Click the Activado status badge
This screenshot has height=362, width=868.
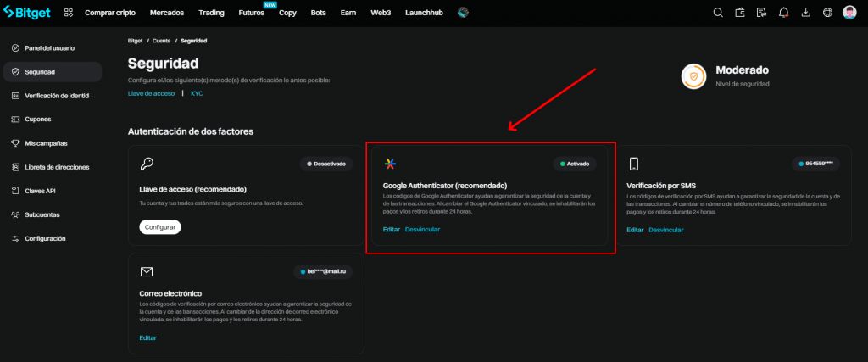click(575, 164)
